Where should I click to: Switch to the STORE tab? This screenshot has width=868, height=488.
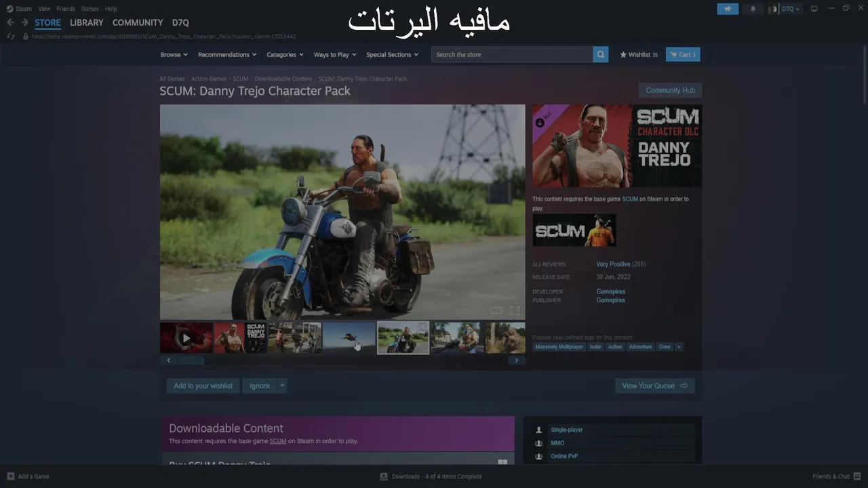[x=47, y=22]
